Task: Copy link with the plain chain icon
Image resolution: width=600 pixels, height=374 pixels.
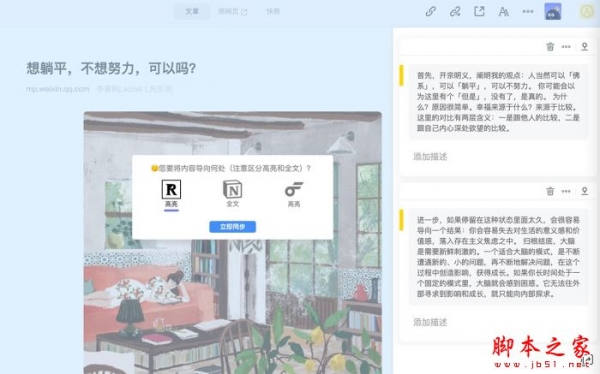Action: [430, 11]
